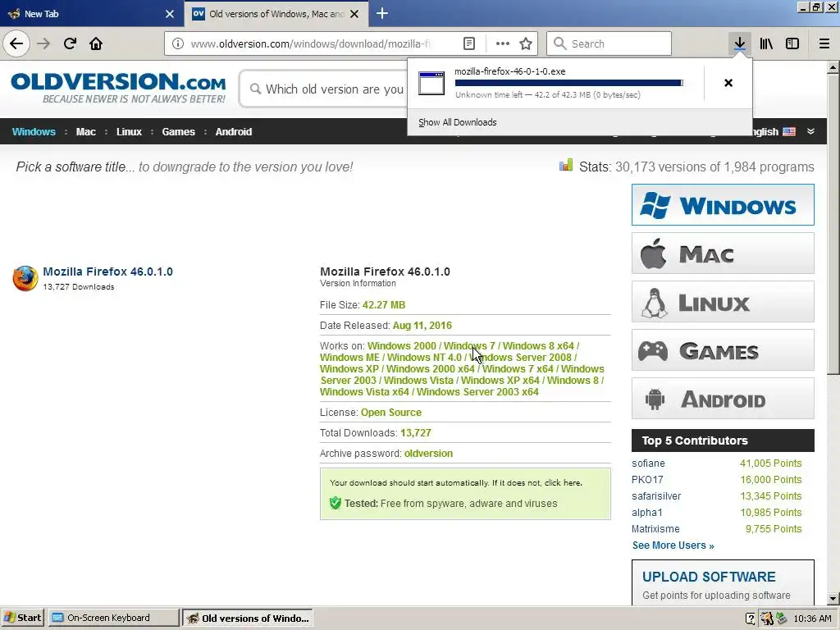Open the Upload Software box
The image size is (840, 630).
point(723,584)
